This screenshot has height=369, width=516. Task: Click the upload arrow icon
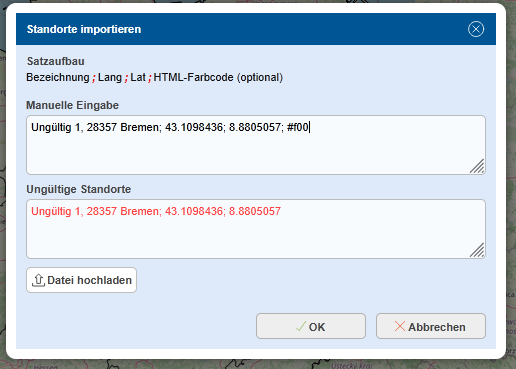pos(38,280)
